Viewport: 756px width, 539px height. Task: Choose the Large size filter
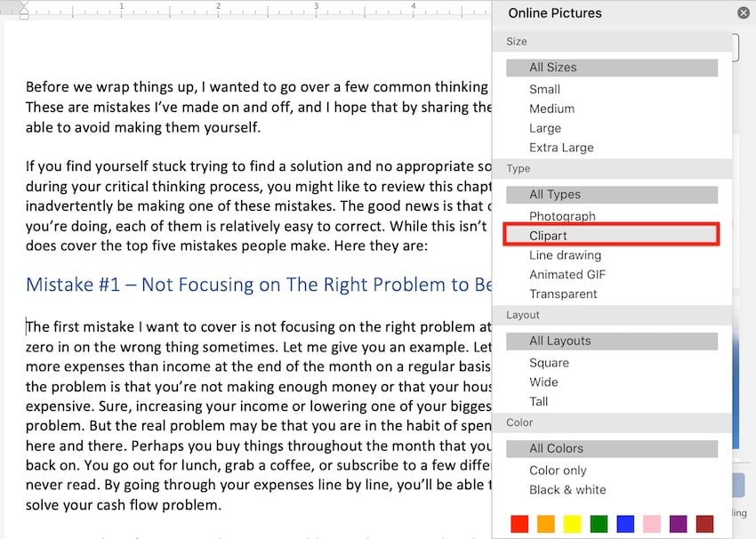pos(545,128)
